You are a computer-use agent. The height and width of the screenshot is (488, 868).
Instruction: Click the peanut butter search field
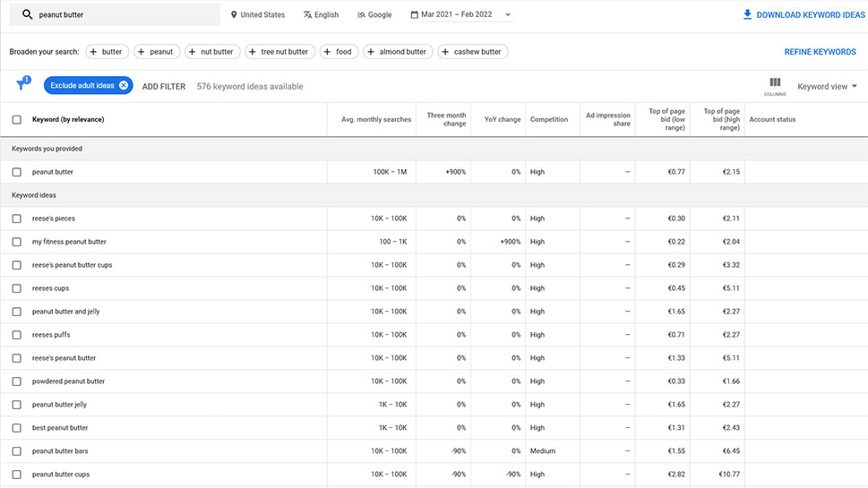[125, 15]
